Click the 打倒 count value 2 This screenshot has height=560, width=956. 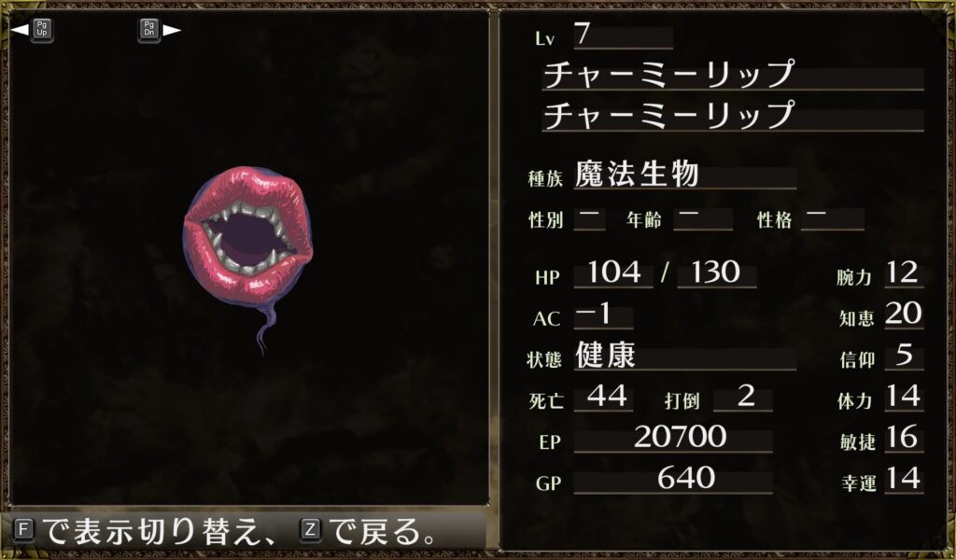[743, 398]
